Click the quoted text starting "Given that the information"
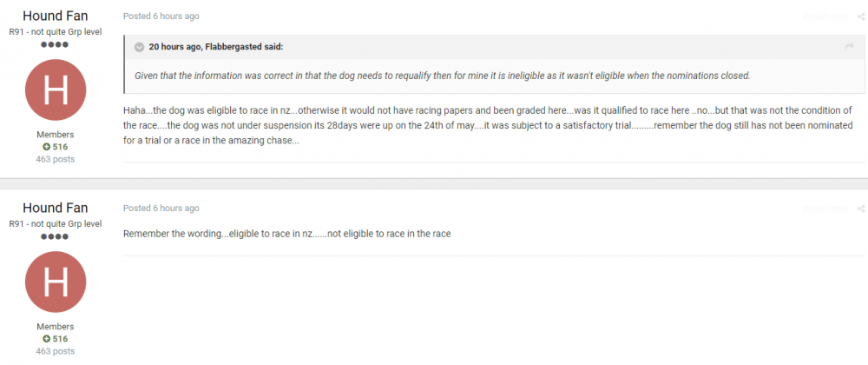This screenshot has width=868, height=365. click(442, 76)
